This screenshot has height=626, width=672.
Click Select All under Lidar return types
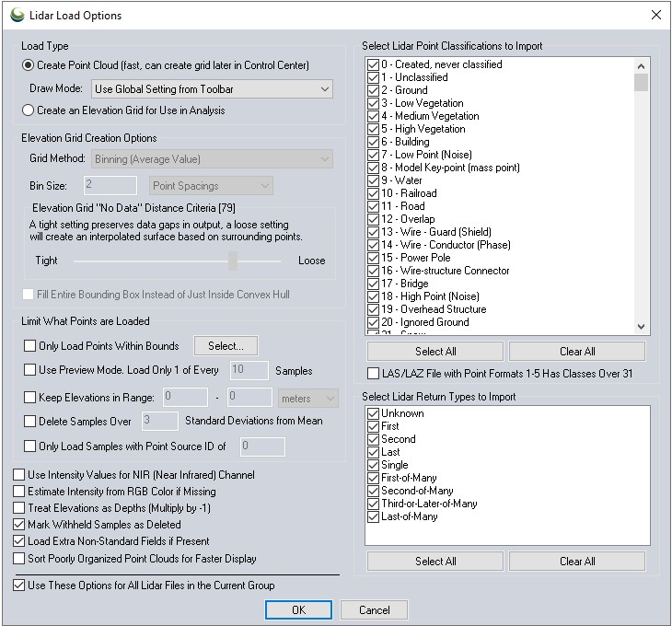point(435,562)
